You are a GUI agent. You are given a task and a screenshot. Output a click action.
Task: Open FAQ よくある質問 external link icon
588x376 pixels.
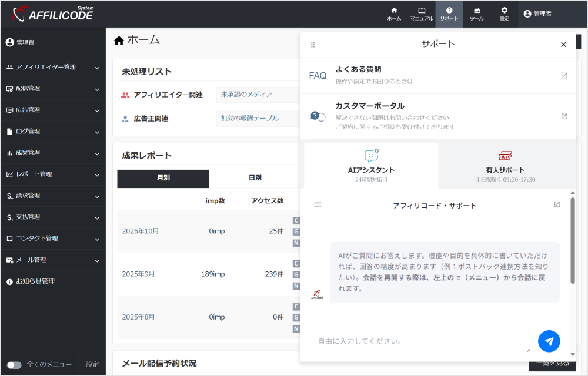[x=564, y=75]
